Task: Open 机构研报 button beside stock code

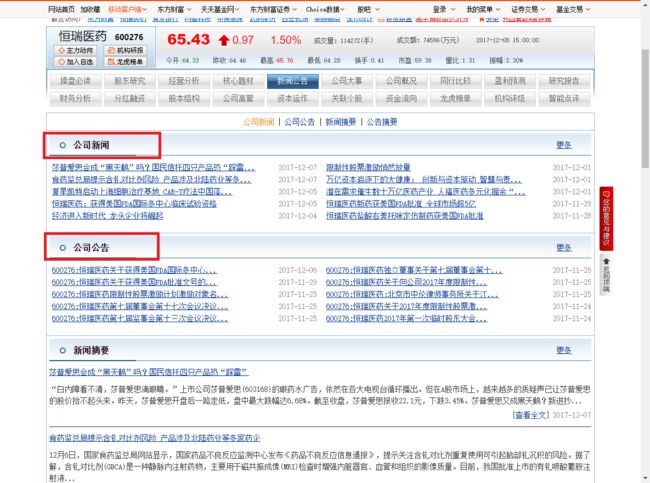Action: point(125,51)
